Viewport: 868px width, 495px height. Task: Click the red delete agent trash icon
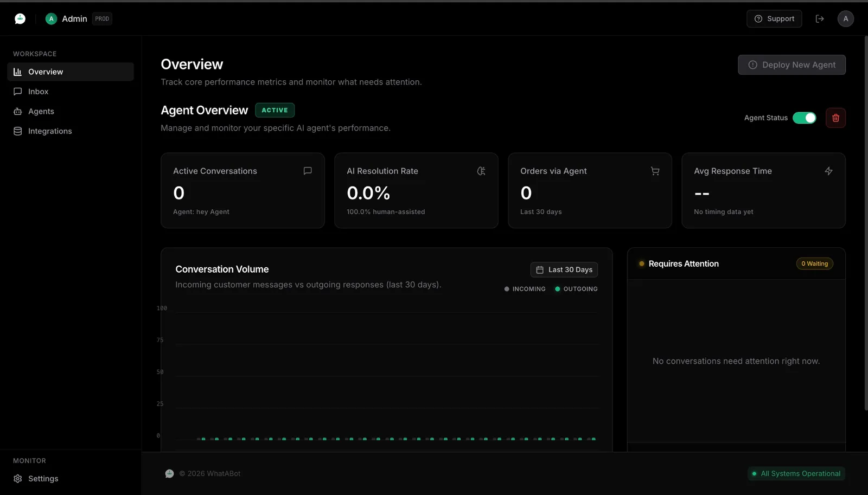[x=835, y=118]
